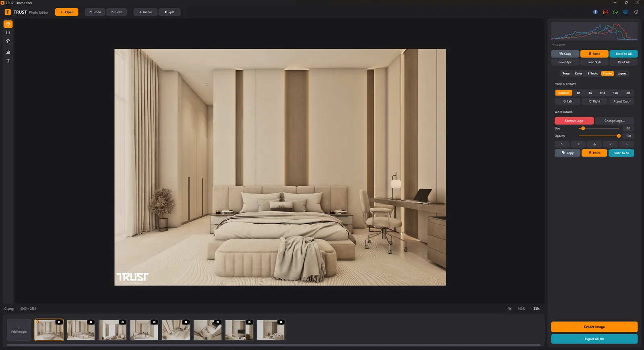Image resolution: width=644 pixels, height=350 pixels.
Task: Choose the 9:16 crop ratio
Action: pos(603,93)
